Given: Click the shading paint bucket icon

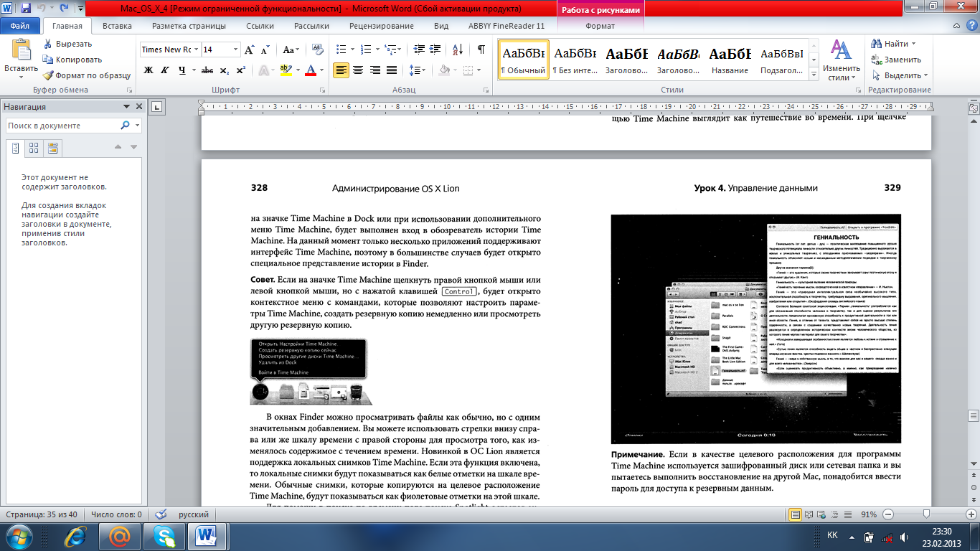Looking at the screenshot, I should coord(444,70).
